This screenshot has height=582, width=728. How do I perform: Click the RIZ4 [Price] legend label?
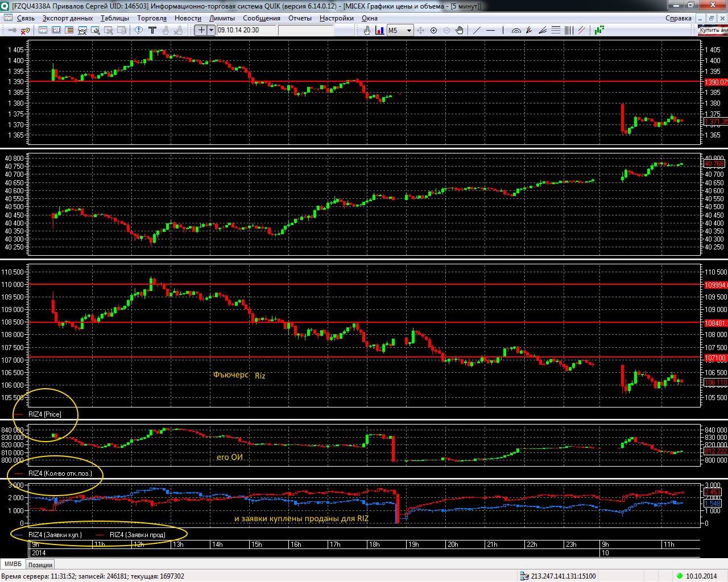44,414
